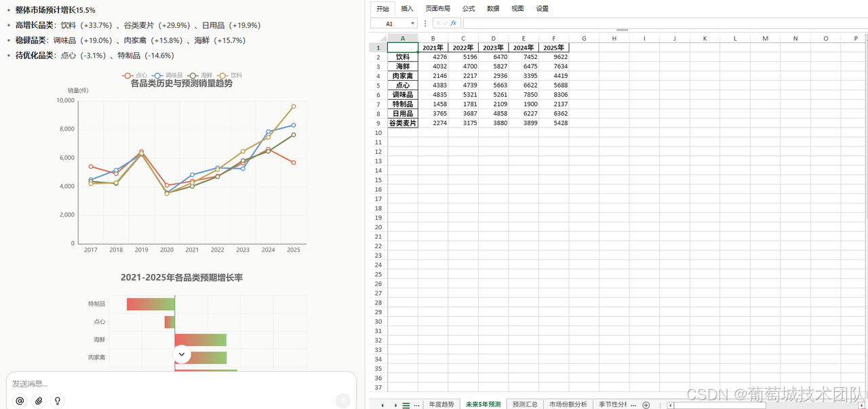The height and width of the screenshot is (409, 868).
Task: Click the 调味品 row label cell
Action: [x=402, y=95]
